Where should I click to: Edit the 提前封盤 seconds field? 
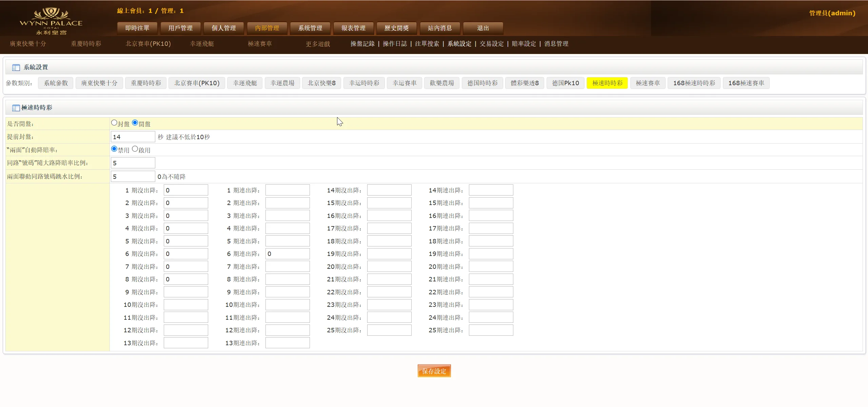click(133, 136)
